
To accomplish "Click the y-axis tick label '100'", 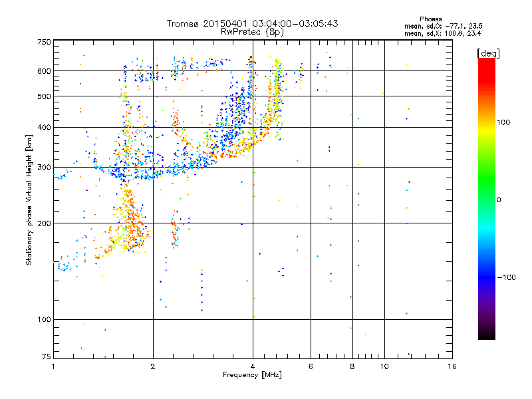I will 44,319.
